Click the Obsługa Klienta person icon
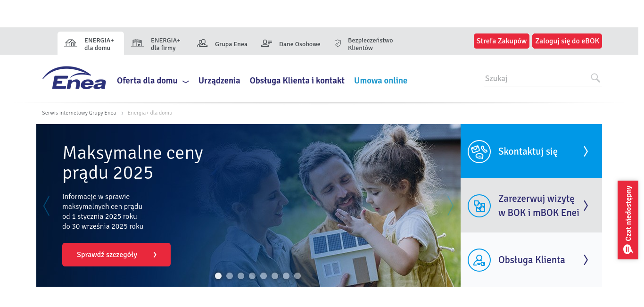The height and width of the screenshot is (307, 644). pos(479,260)
